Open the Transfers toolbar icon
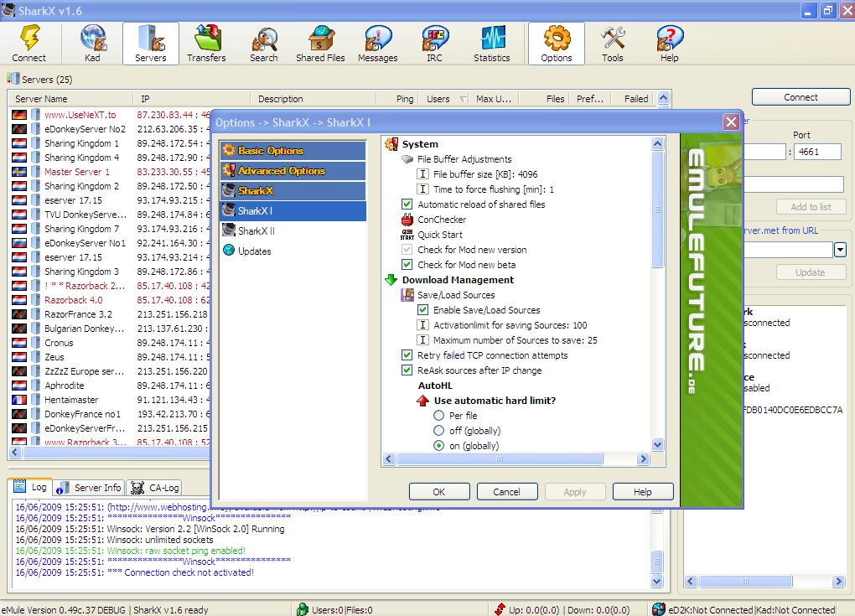Screen dimensions: 855x616 point(206,44)
